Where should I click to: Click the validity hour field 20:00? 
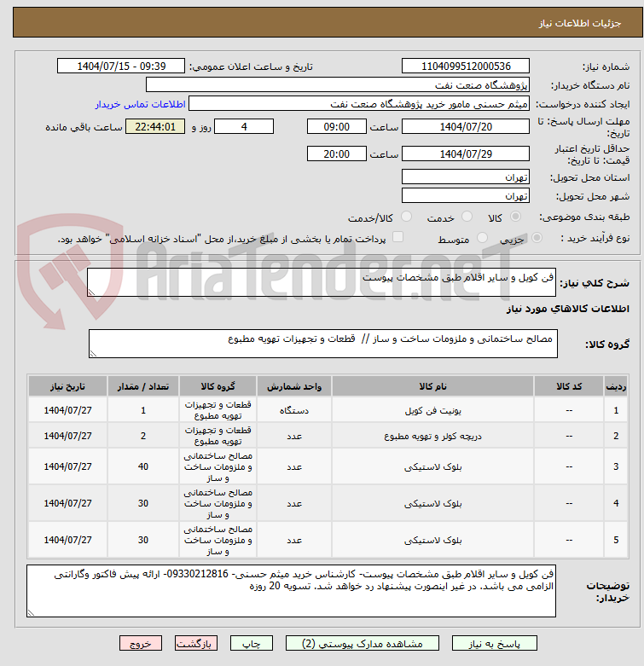[336, 153]
